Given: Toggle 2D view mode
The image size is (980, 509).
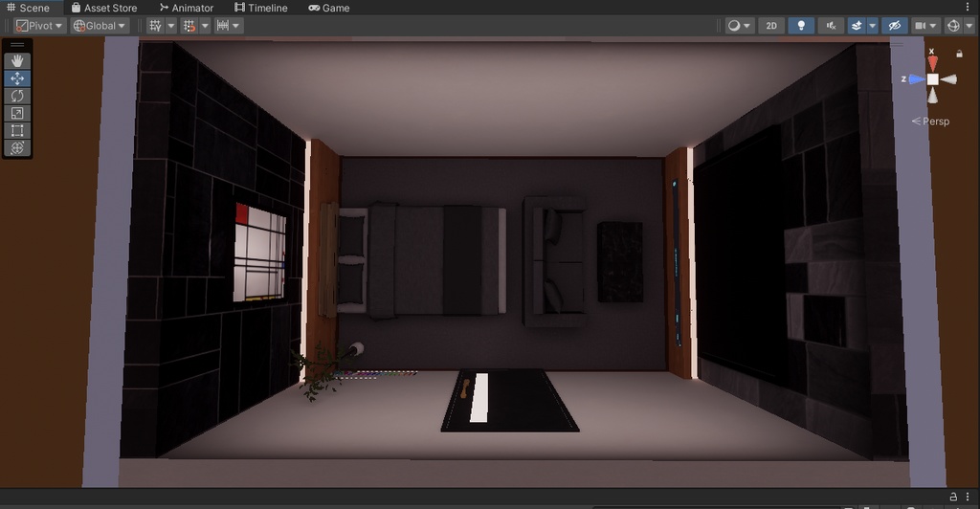Looking at the screenshot, I should click(x=771, y=26).
